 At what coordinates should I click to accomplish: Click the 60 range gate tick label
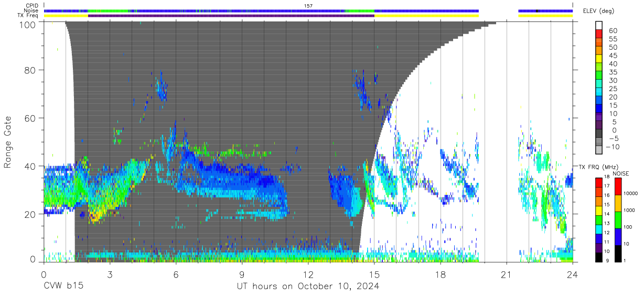[30, 118]
